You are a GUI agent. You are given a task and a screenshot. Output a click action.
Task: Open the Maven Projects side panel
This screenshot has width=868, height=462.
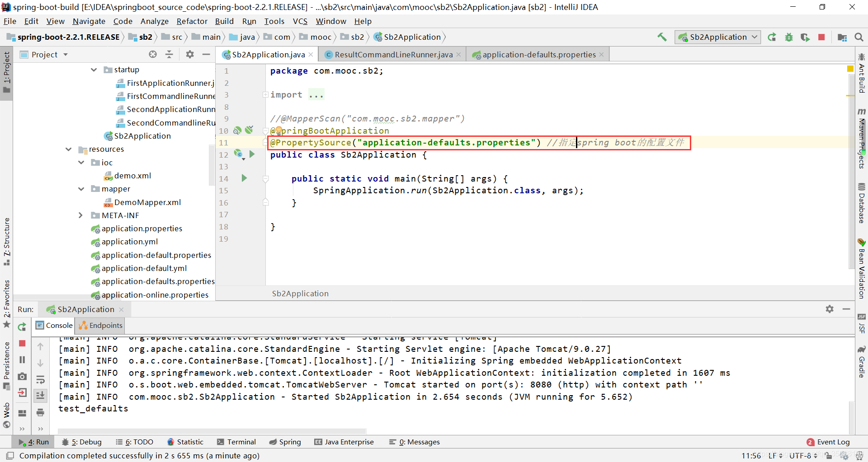point(862,139)
